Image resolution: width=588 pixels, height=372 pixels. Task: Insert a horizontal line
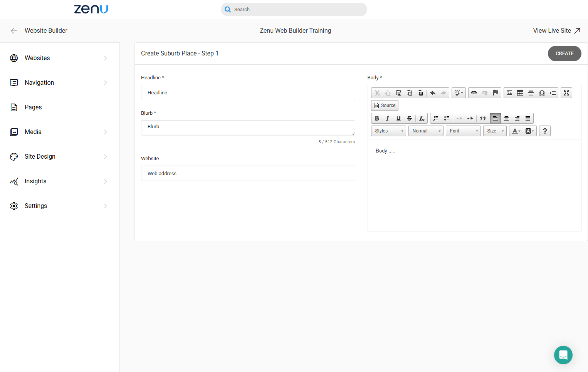point(531,93)
